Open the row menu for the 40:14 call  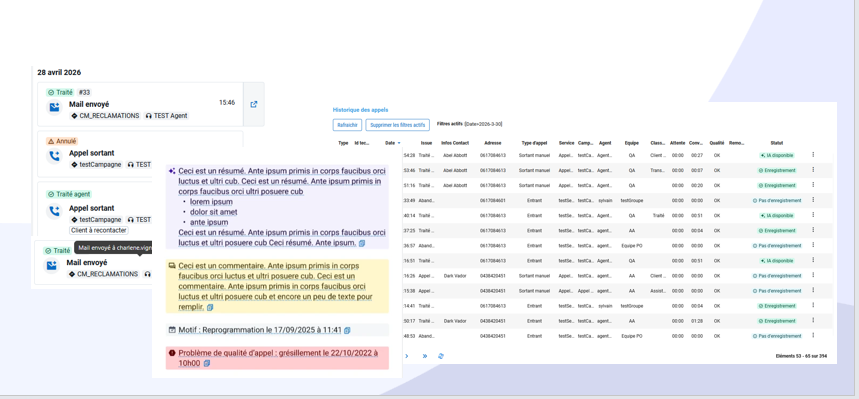coord(813,215)
